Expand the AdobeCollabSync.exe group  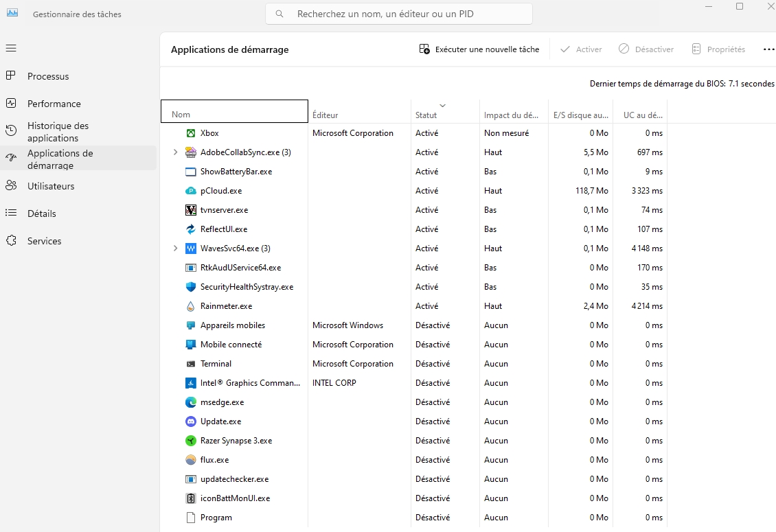(x=175, y=152)
